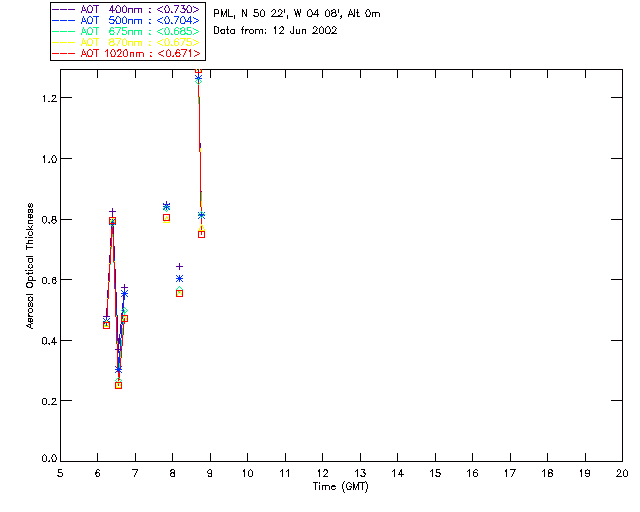Click the purple plus marker at the 0.82 peak

(112, 212)
